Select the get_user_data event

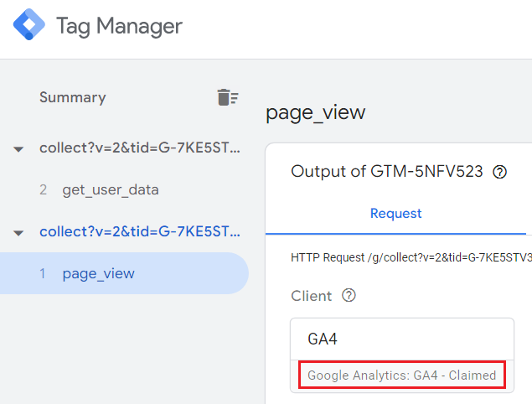coord(110,190)
